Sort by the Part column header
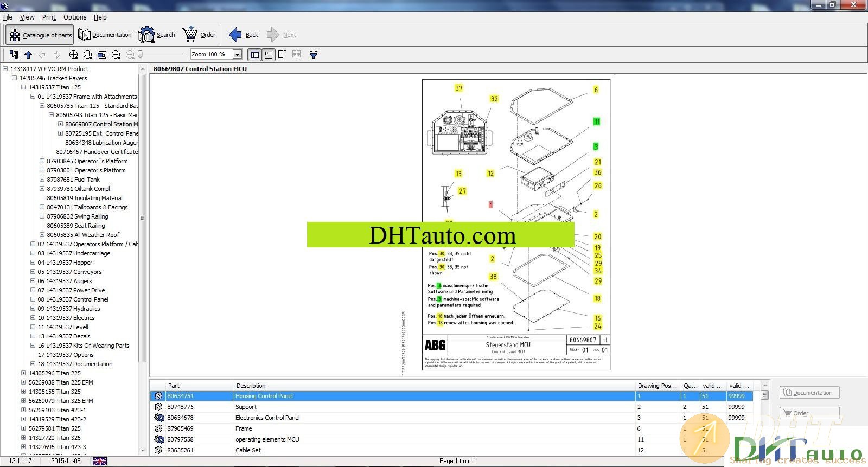The width and height of the screenshot is (868, 467). click(x=200, y=386)
